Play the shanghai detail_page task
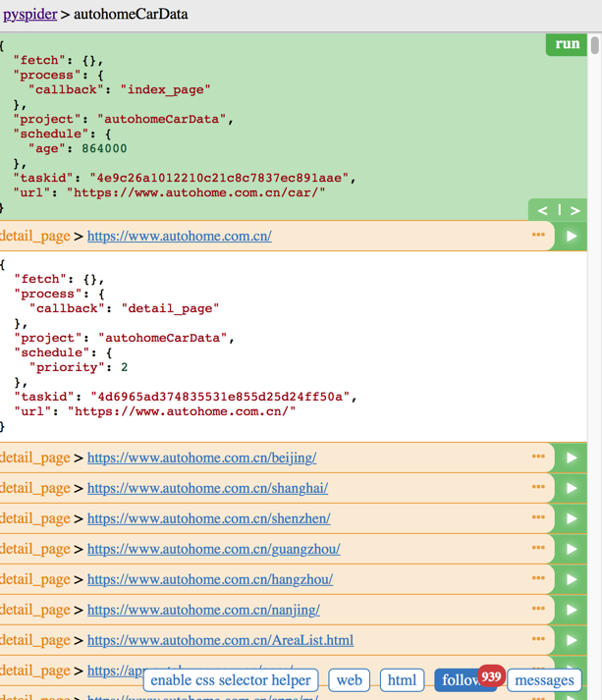The height and width of the screenshot is (700, 602). click(x=572, y=488)
